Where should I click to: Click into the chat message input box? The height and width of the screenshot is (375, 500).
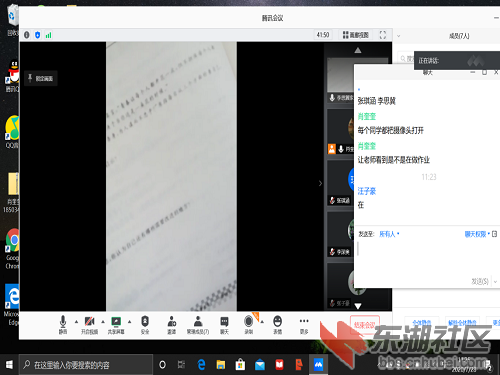point(427,257)
